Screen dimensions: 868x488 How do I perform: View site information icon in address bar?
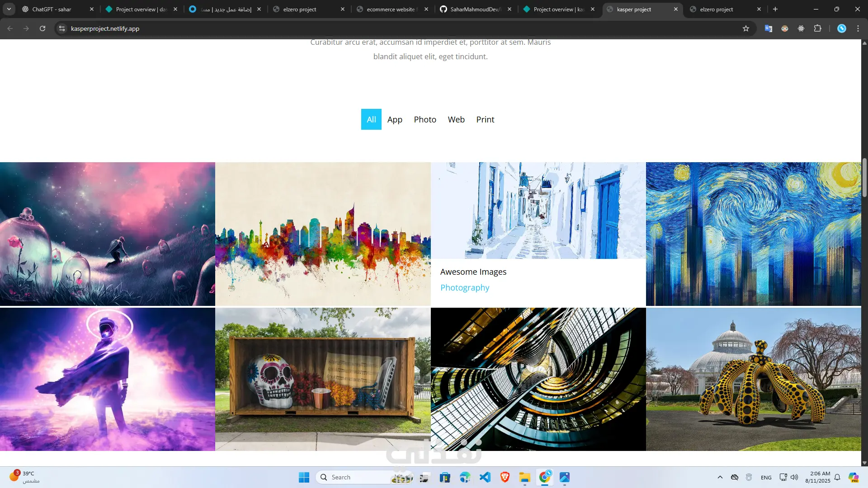62,28
